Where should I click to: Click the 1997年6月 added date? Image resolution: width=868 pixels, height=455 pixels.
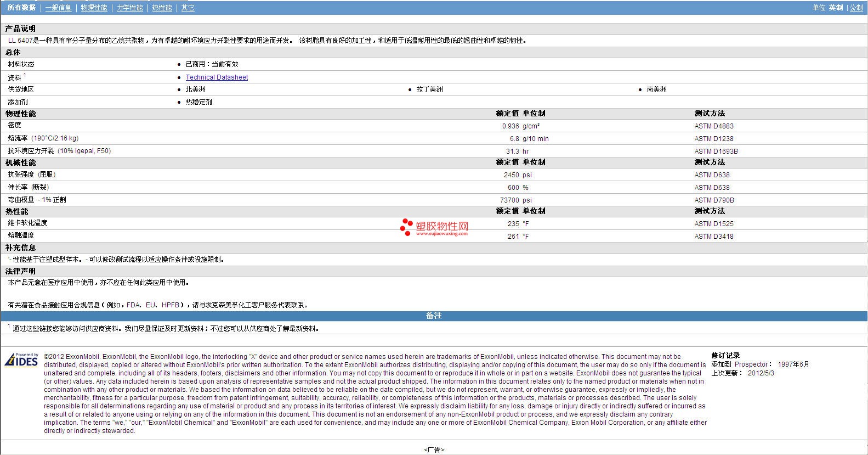coord(793,364)
